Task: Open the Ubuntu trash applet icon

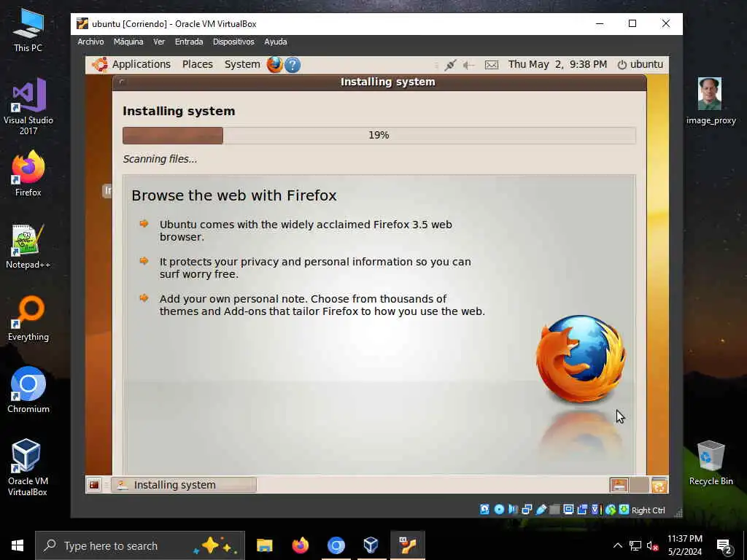Action: point(659,485)
